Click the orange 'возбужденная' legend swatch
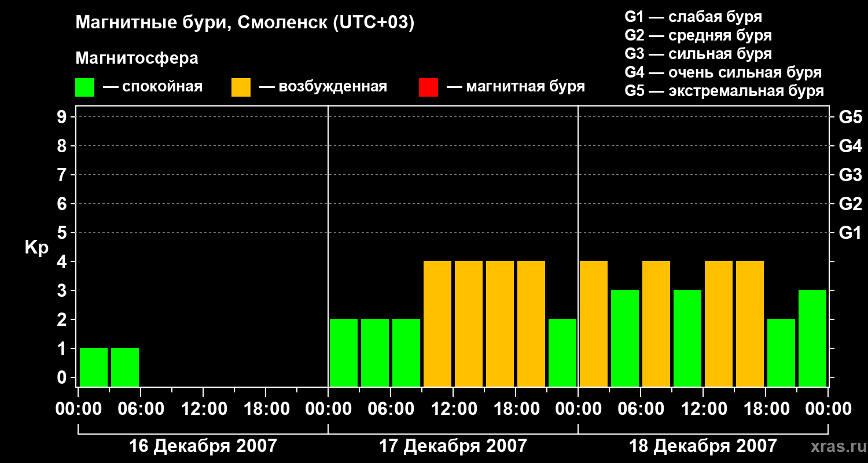This screenshot has height=463, width=868. [x=241, y=87]
